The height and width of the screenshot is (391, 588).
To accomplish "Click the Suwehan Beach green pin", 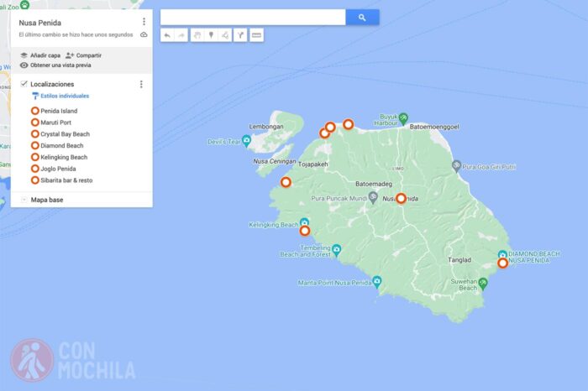I will pos(483,283).
